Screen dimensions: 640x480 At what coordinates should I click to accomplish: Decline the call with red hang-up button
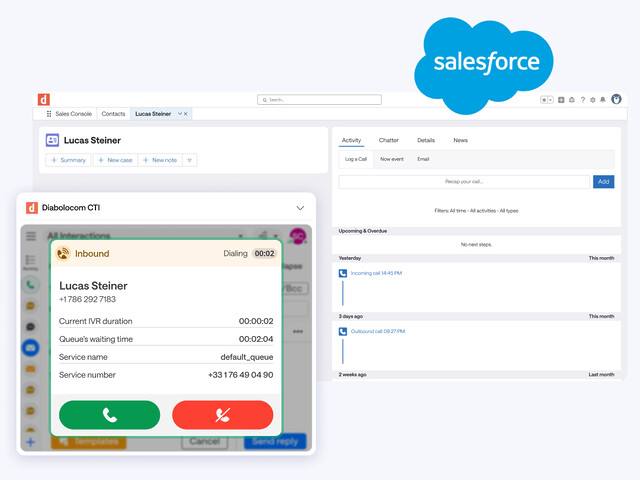(222, 415)
